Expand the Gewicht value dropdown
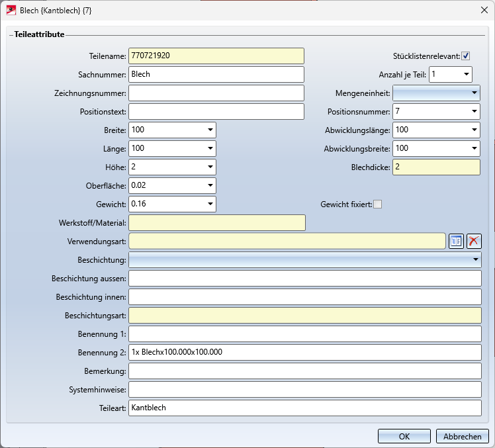Screen dimensions: 495x448 coord(210,204)
